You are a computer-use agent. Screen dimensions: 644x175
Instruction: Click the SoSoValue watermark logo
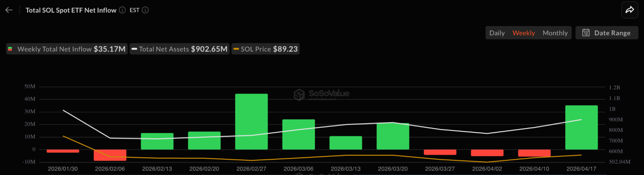click(x=299, y=95)
